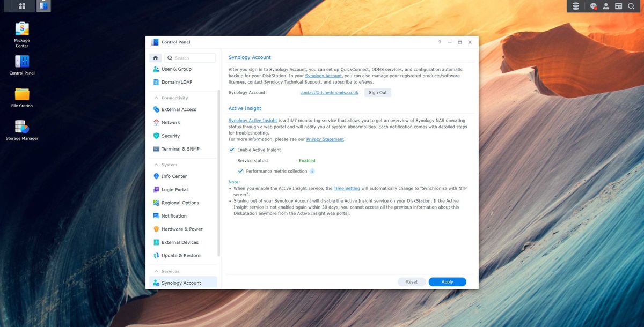The height and width of the screenshot is (327, 644).
Task: Click the Performance metric collection info tooltip
Action: pyautogui.click(x=312, y=170)
